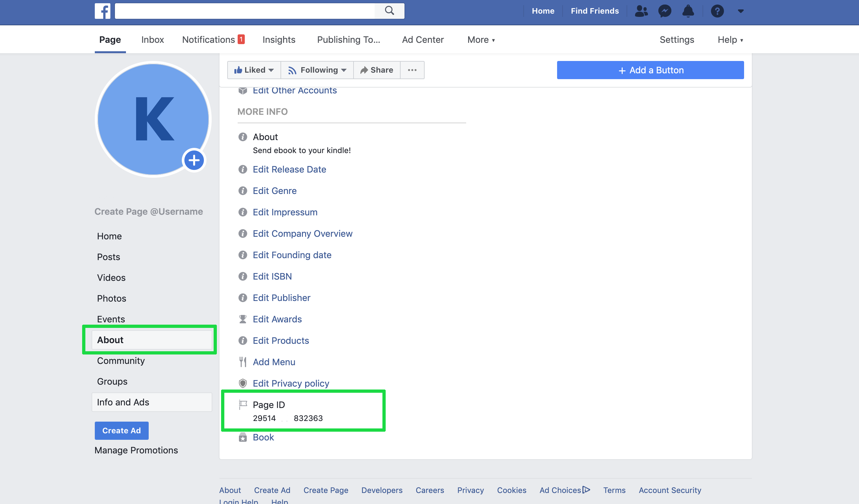859x504 pixels.
Task: Click the Account Security footer link
Action: click(670, 490)
